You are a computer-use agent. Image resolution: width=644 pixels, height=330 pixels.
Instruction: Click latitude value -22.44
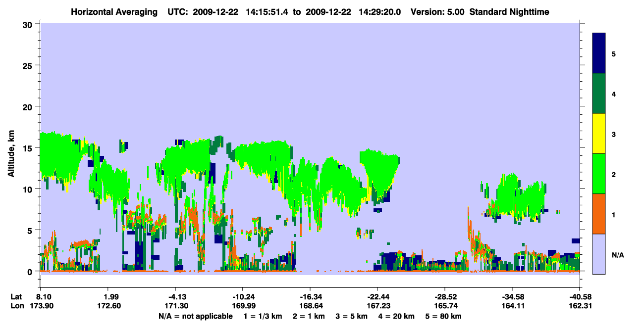[x=377, y=296]
